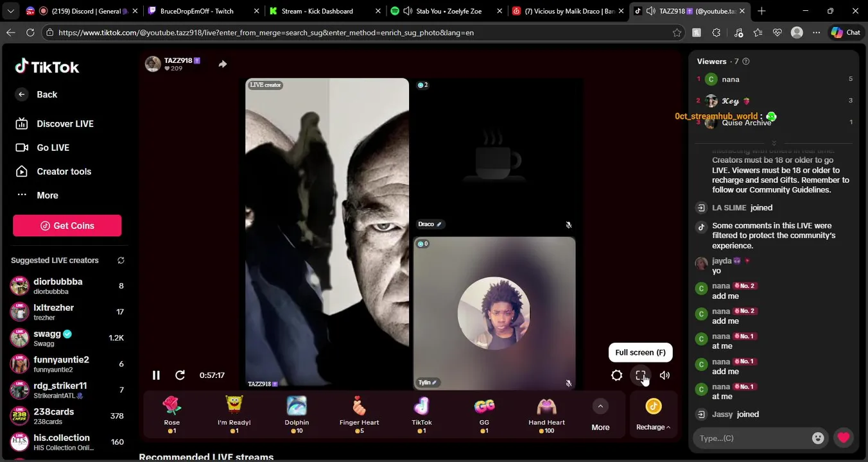The height and width of the screenshot is (462, 868).
Task: Send the GG gift
Action: point(484,415)
